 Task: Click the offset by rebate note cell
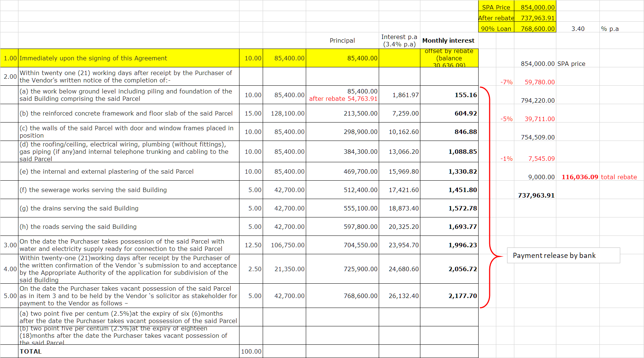449,58
